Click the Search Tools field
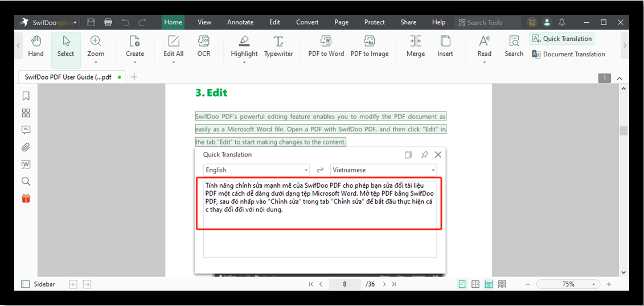 (487, 23)
